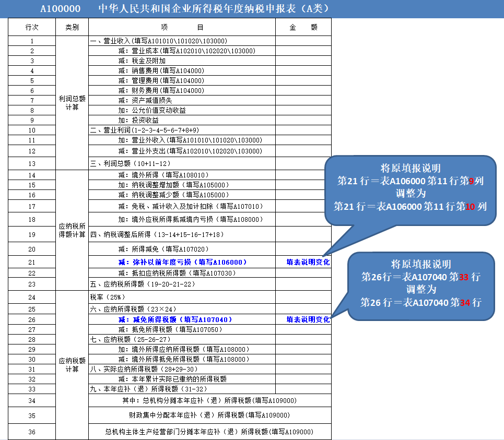The width and height of the screenshot is (504, 440).
Task: Click row number 19
Action: point(32,234)
